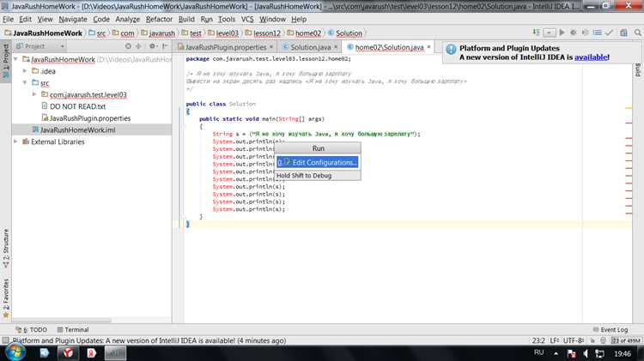Click Scroll from Source icon in Project panel
Screen dimensions: 644x361
[128, 46]
